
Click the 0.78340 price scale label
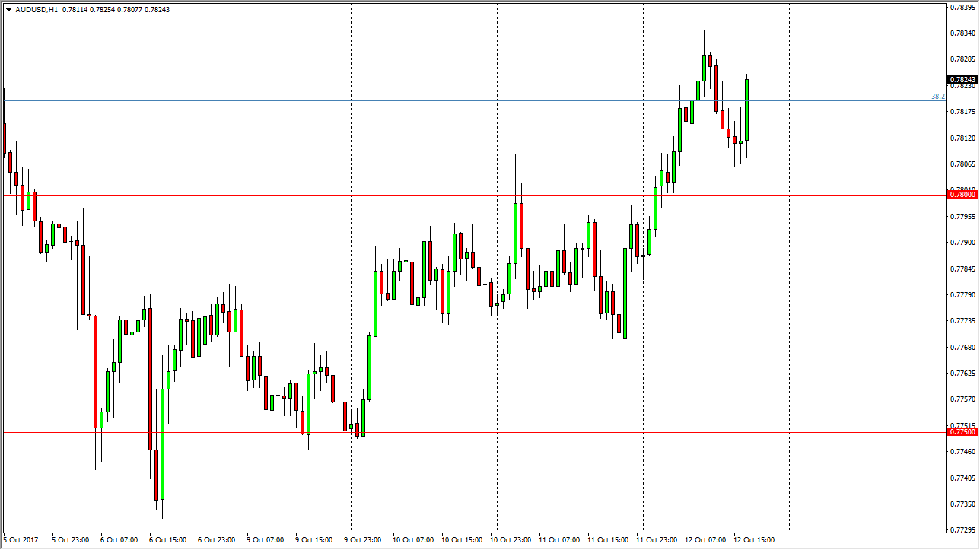pyautogui.click(x=963, y=33)
